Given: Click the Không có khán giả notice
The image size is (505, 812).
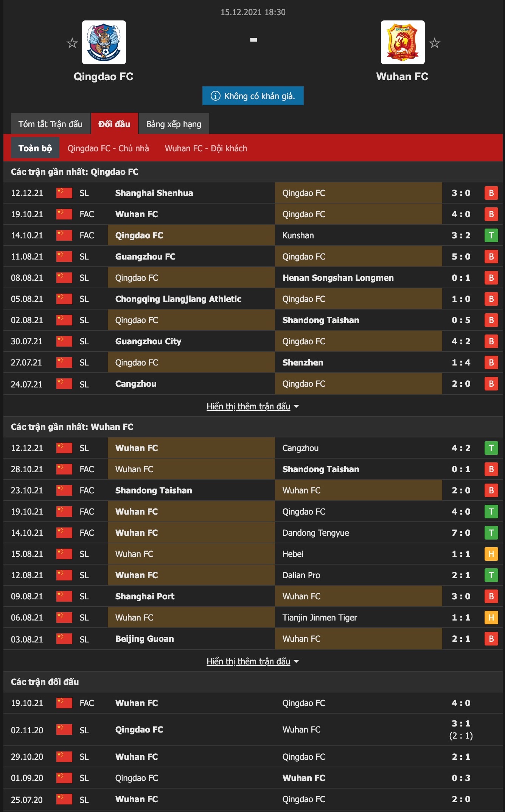Looking at the screenshot, I should click(x=253, y=96).
